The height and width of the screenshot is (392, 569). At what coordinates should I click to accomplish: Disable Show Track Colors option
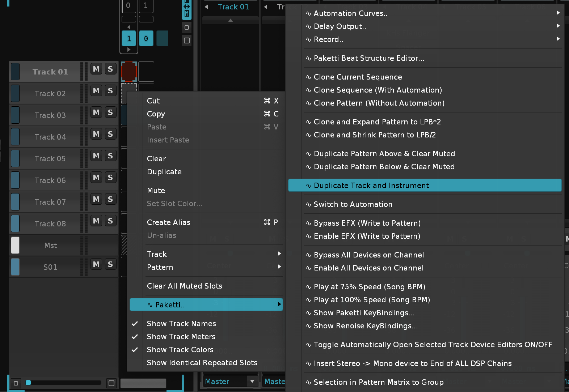point(180,350)
